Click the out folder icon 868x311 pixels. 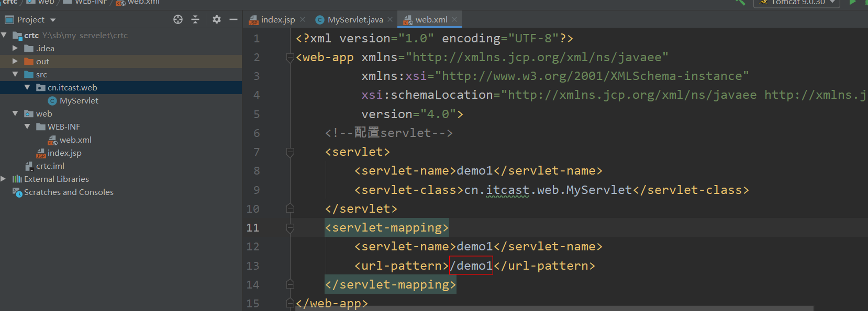tap(29, 61)
